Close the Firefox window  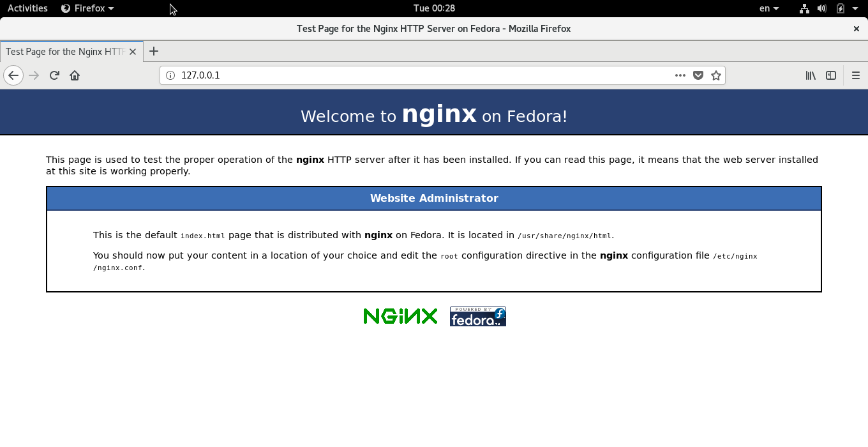[857, 29]
